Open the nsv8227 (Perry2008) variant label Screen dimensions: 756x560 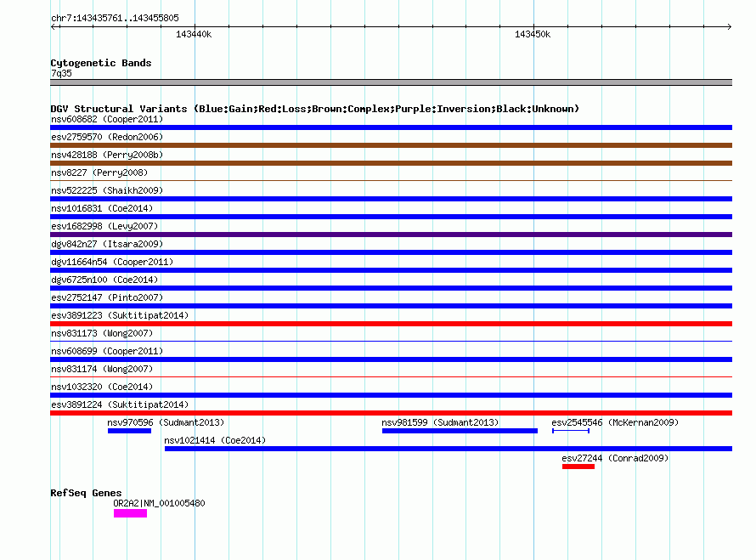(99, 173)
